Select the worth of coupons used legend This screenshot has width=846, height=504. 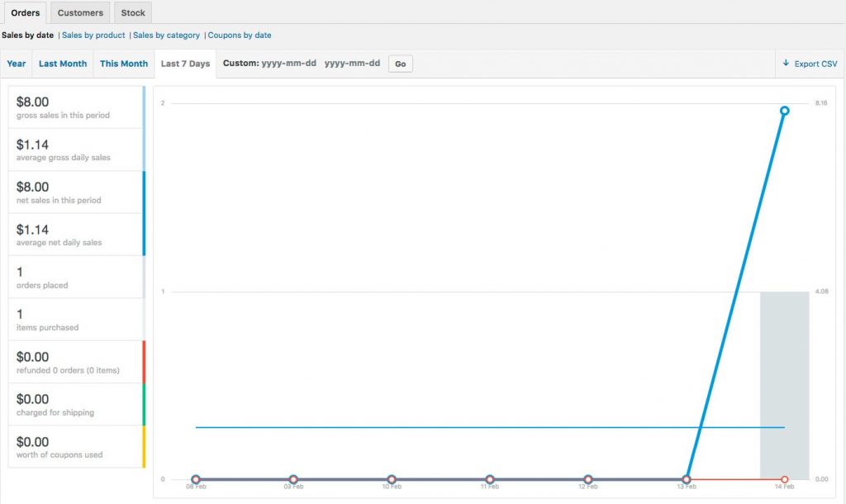click(x=76, y=447)
